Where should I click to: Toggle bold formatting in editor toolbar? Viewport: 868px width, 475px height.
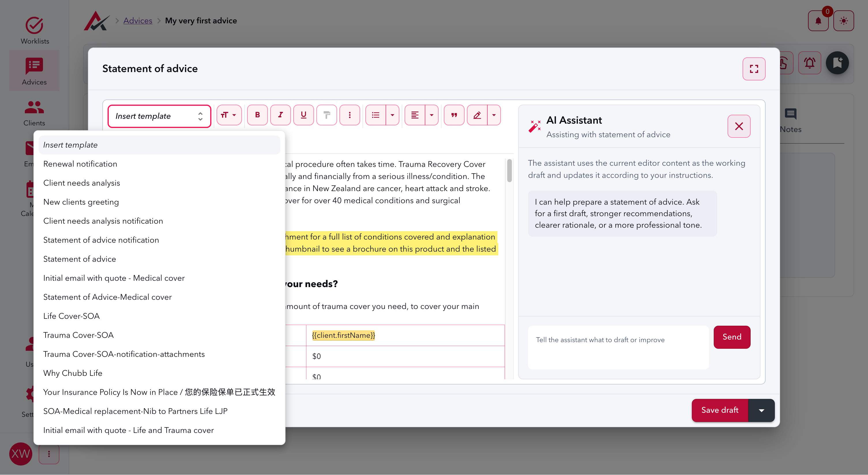coord(258,115)
